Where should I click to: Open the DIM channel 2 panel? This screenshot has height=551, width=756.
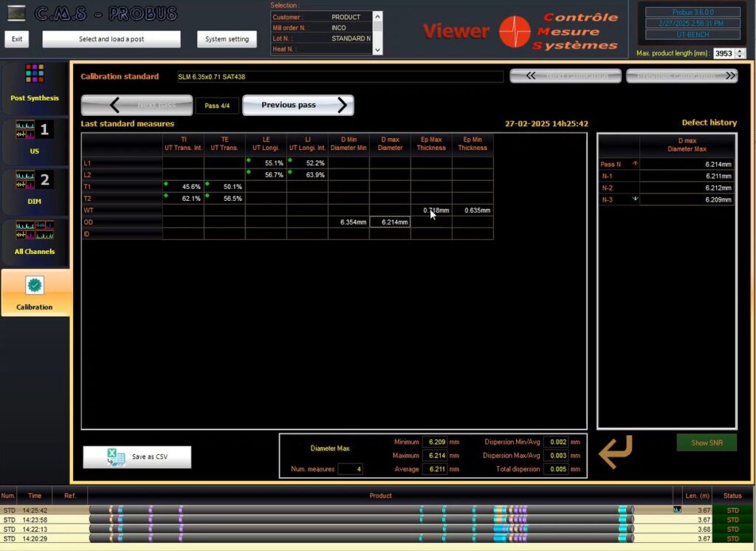pos(35,187)
